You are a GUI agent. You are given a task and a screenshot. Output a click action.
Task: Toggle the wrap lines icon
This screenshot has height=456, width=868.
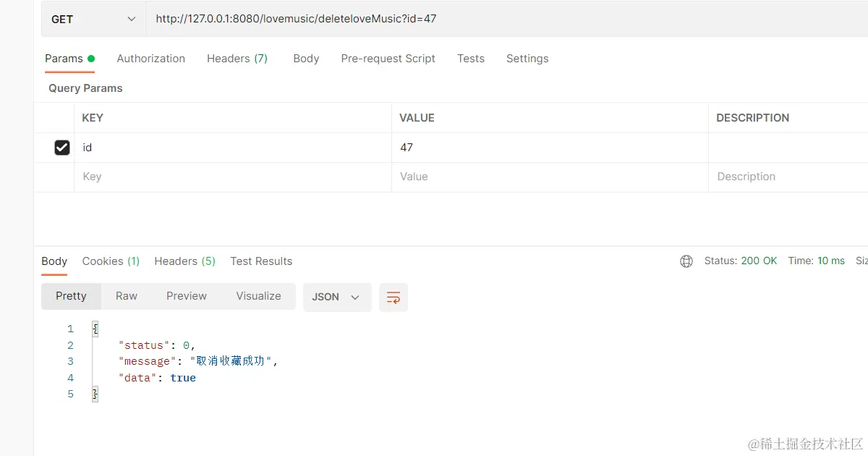[x=393, y=297]
